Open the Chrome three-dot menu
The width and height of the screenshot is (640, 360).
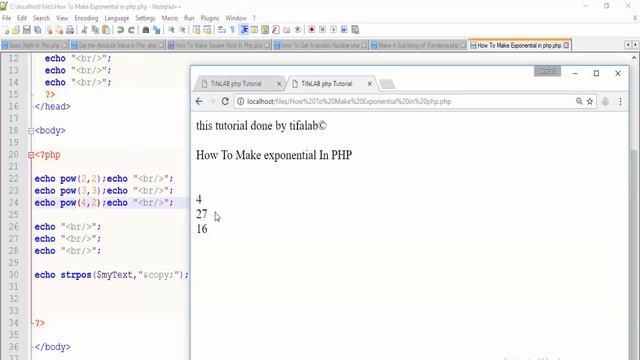click(620, 102)
